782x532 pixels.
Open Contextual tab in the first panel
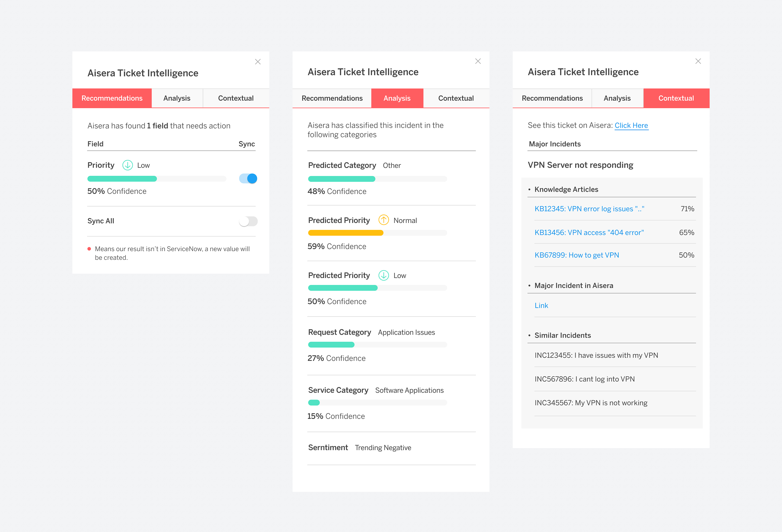click(x=236, y=98)
